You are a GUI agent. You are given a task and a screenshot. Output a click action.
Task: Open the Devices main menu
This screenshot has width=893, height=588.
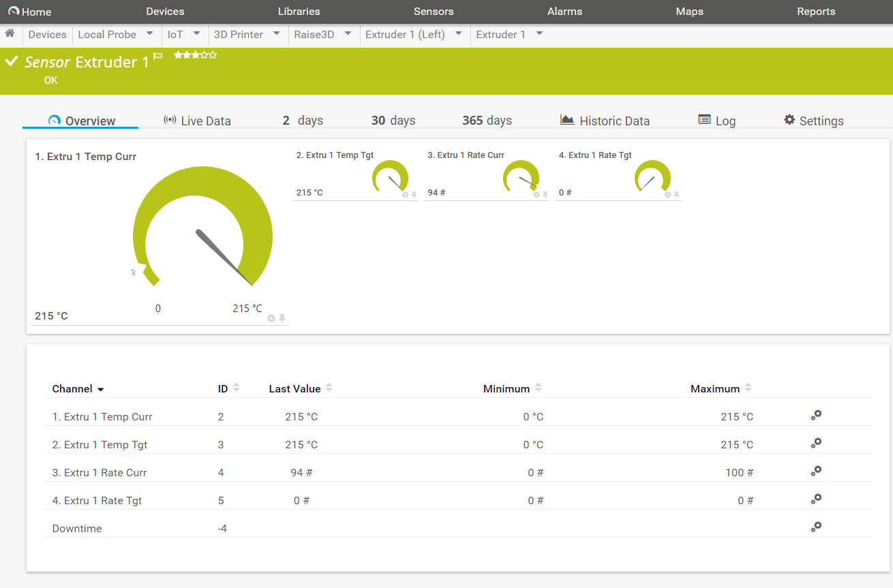[165, 12]
